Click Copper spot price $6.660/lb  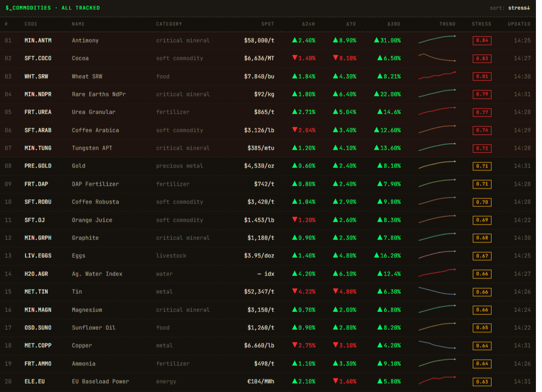[259, 345]
